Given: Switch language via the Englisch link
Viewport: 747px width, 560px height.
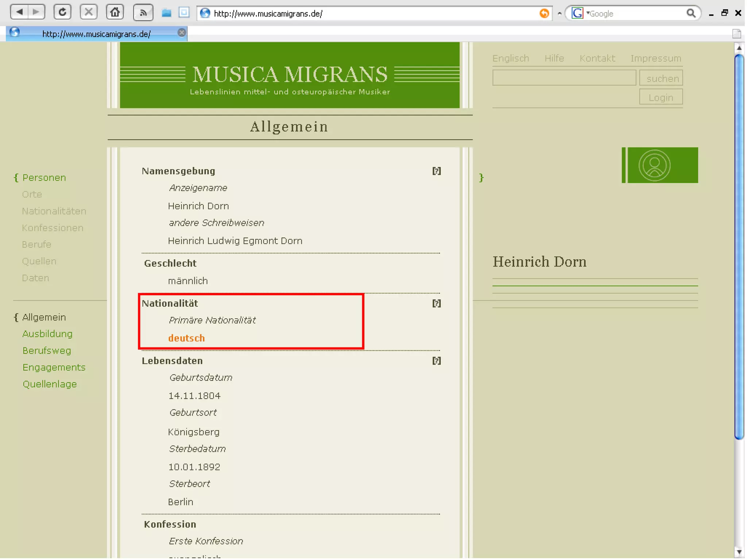Looking at the screenshot, I should point(510,58).
